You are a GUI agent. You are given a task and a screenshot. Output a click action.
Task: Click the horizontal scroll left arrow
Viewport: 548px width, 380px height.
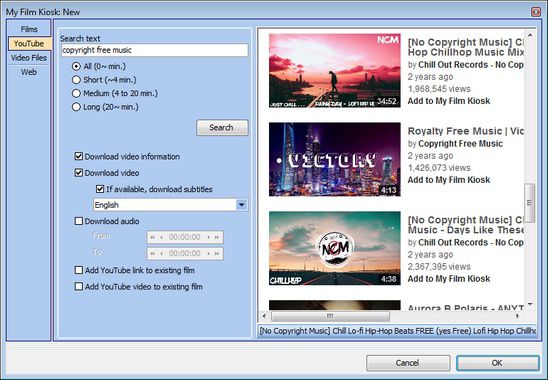click(264, 316)
